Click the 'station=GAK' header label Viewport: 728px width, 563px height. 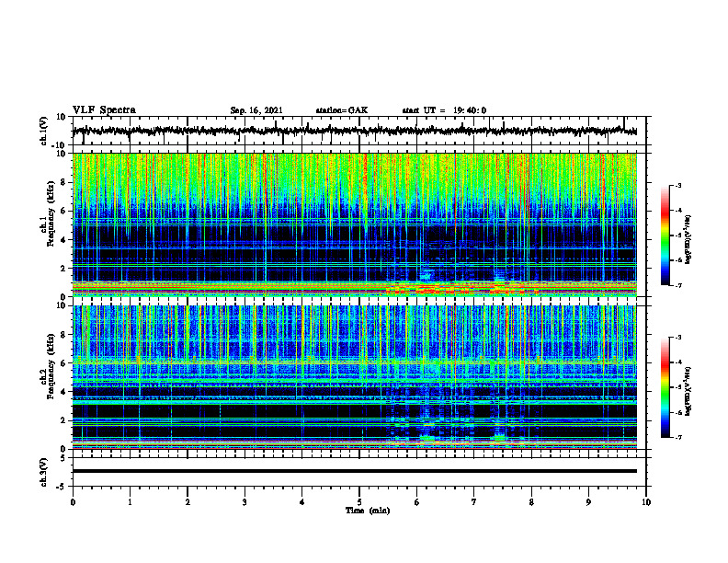point(342,110)
